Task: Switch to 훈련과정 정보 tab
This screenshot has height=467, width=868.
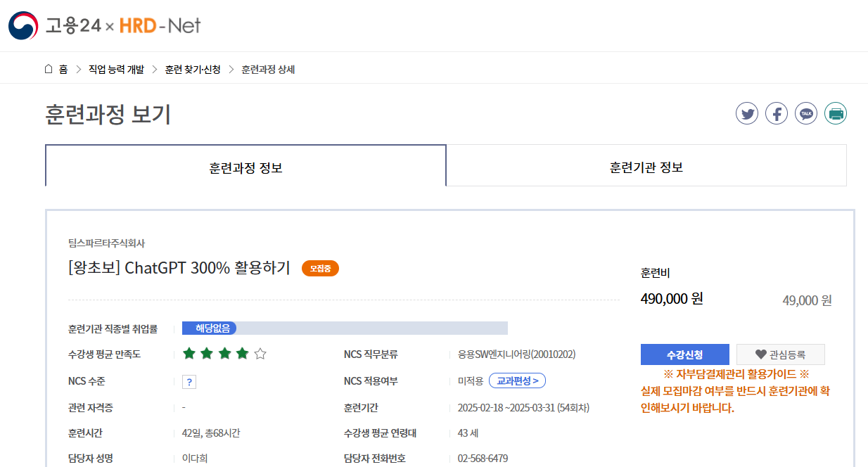Action: 245,167
